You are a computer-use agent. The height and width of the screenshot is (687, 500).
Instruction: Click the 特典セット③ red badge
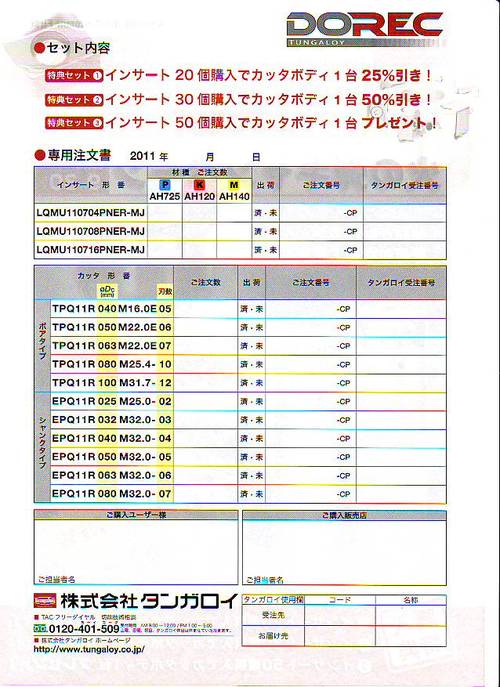coord(74,123)
